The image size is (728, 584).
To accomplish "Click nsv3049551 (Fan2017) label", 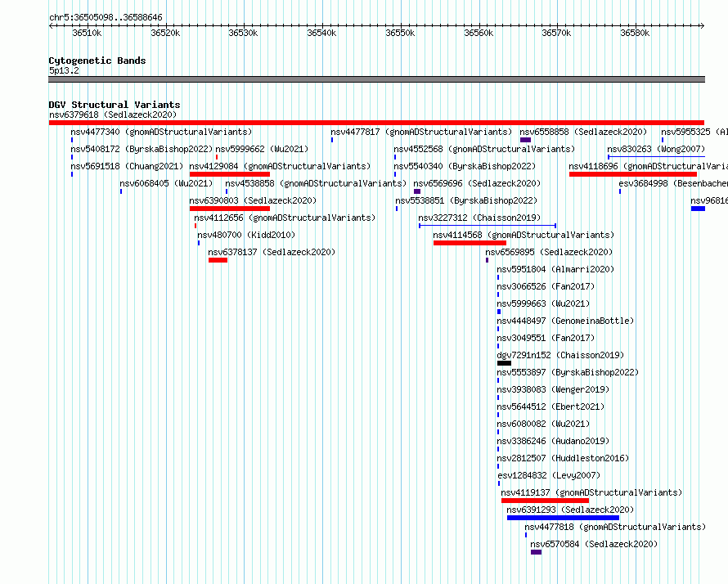I will [546, 338].
